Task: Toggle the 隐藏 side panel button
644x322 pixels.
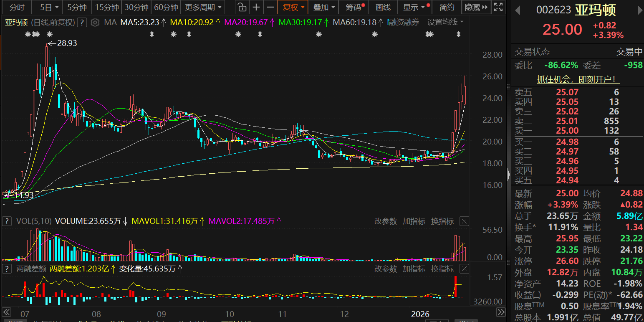Action: 476,7
